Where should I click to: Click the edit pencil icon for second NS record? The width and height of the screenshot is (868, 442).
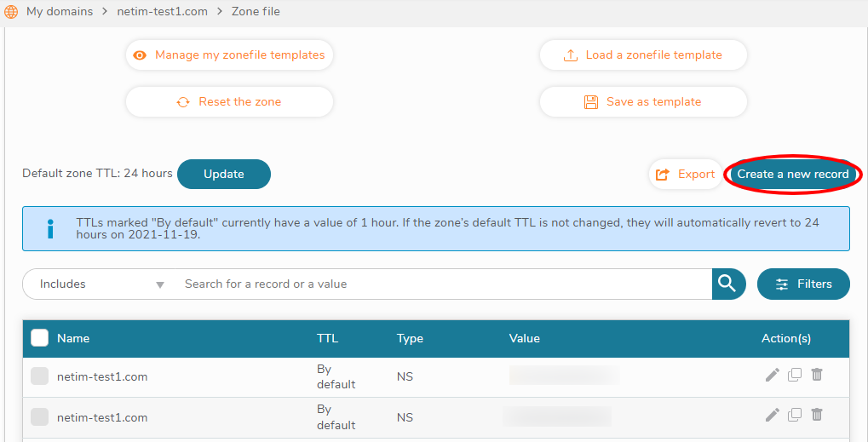773,415
